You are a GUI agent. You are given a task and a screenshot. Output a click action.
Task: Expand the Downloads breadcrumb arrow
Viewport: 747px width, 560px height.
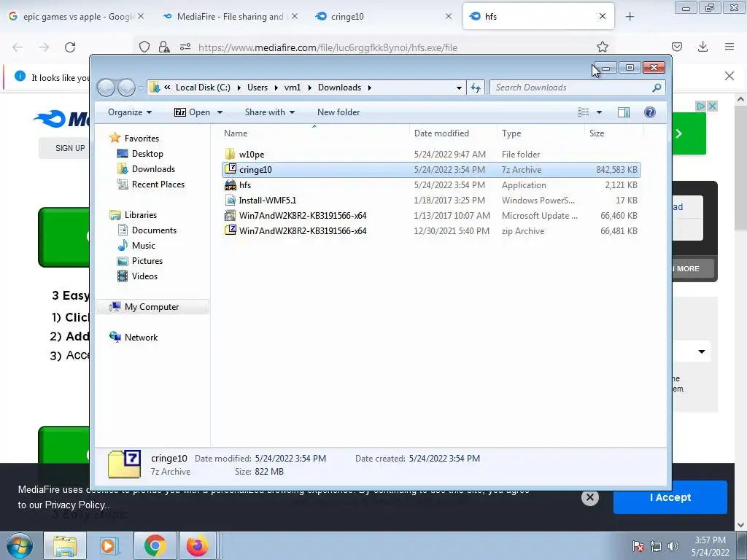(369, 87)
